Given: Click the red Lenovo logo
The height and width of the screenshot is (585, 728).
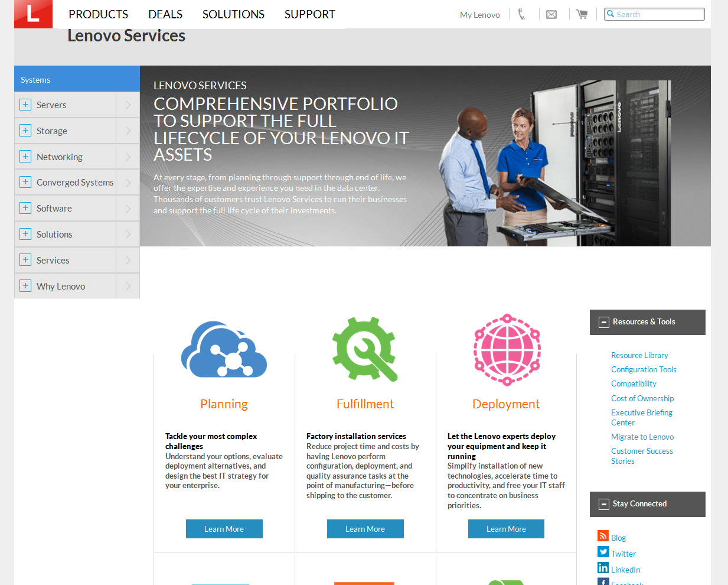Looking at the screenshot, I should (33, 14).
